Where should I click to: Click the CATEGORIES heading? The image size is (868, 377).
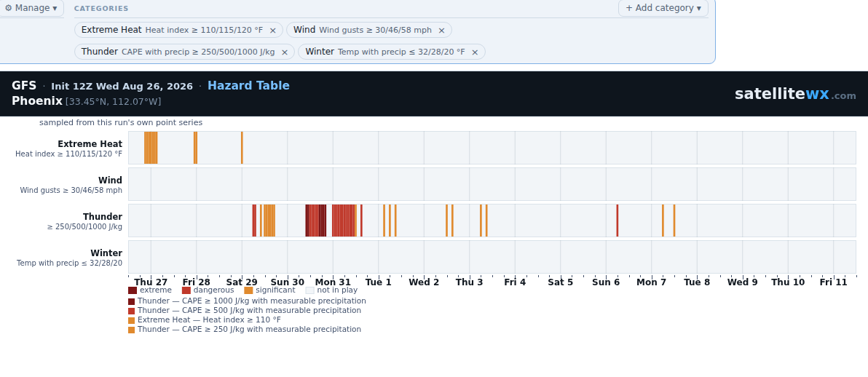tap(101, 9)
